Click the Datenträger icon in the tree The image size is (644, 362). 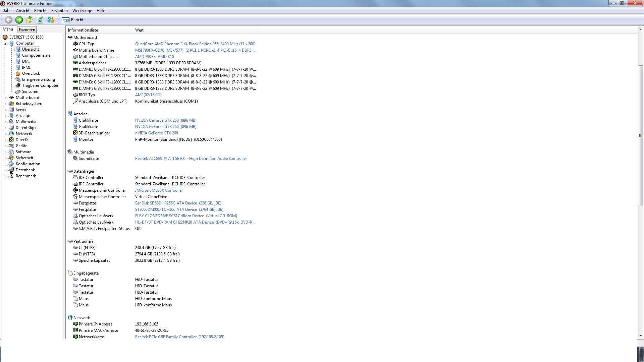(x=11, y=128)
